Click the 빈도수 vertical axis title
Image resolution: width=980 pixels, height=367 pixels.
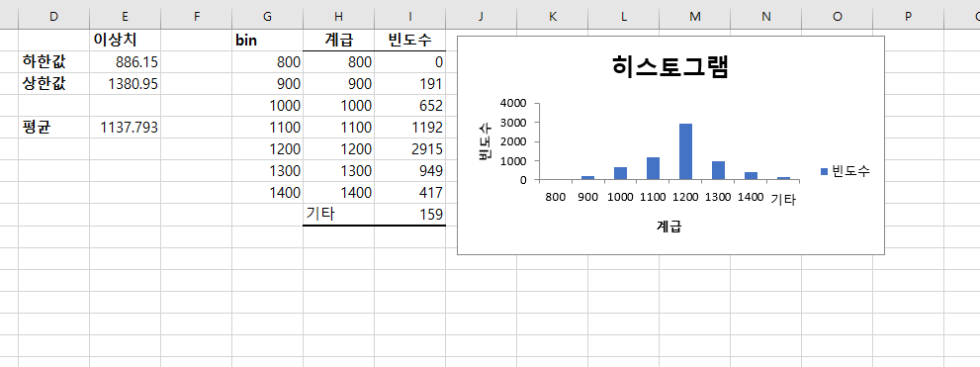tap(485, 141)
